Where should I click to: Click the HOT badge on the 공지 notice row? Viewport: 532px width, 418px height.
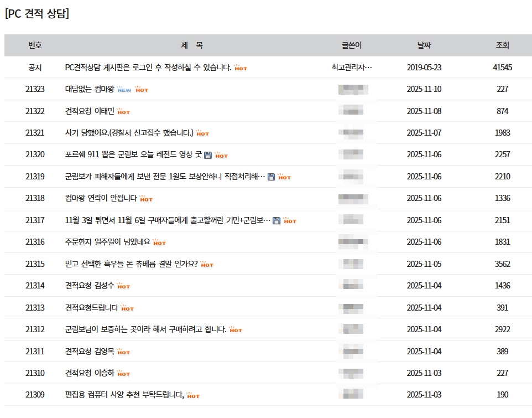point(241,68)
